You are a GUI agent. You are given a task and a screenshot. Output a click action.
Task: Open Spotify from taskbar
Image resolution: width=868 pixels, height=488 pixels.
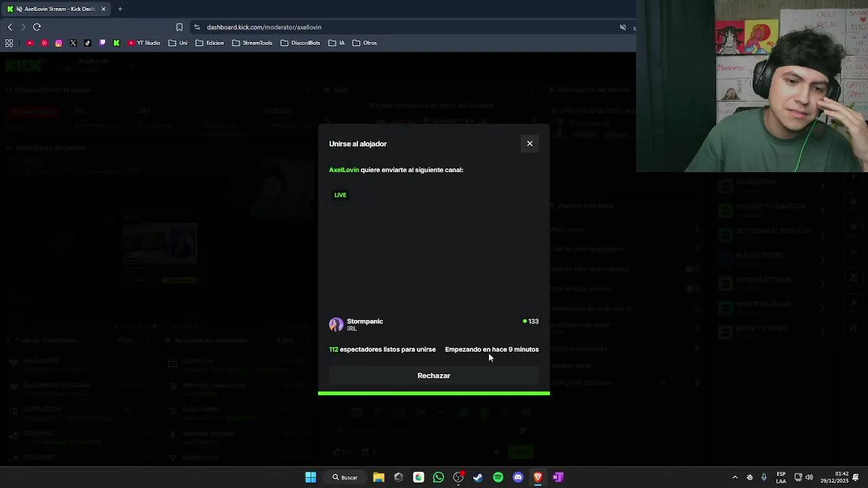(x=498, y=477)
